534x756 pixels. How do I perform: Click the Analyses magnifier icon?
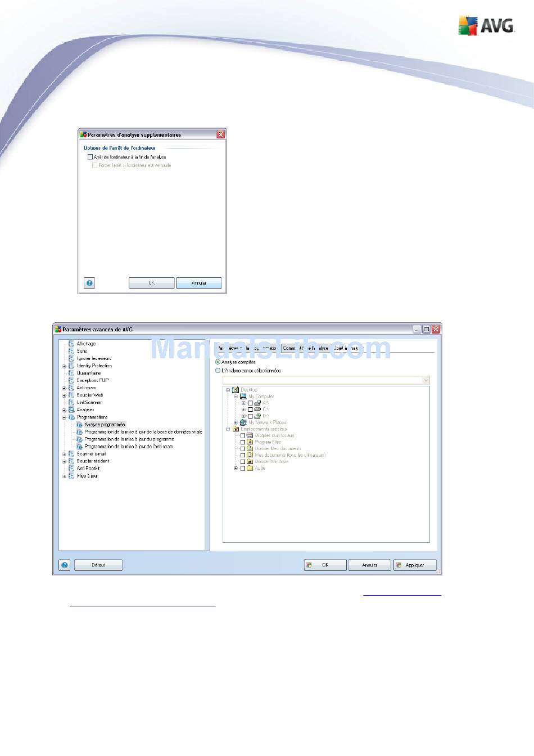[x=71, y=409]
